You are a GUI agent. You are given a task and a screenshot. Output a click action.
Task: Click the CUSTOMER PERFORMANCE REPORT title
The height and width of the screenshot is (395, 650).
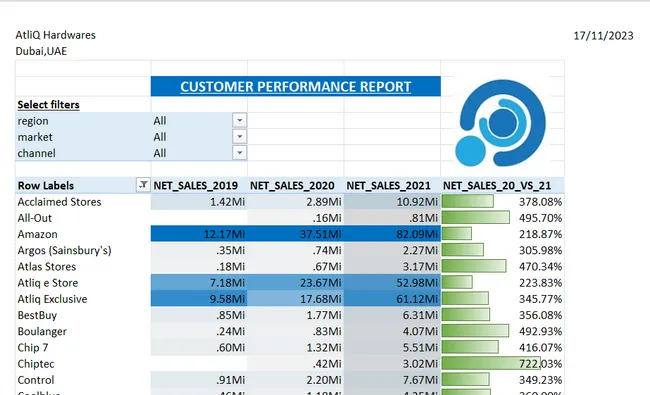click(x=296, y=86)
